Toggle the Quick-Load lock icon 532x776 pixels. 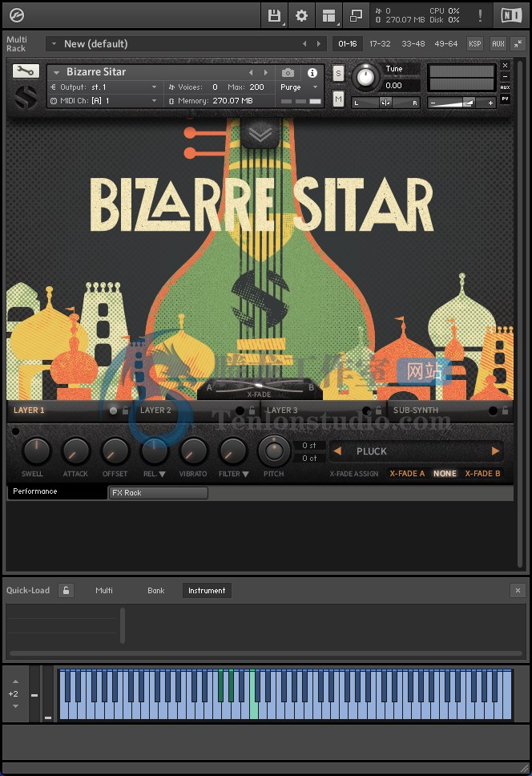66,590
